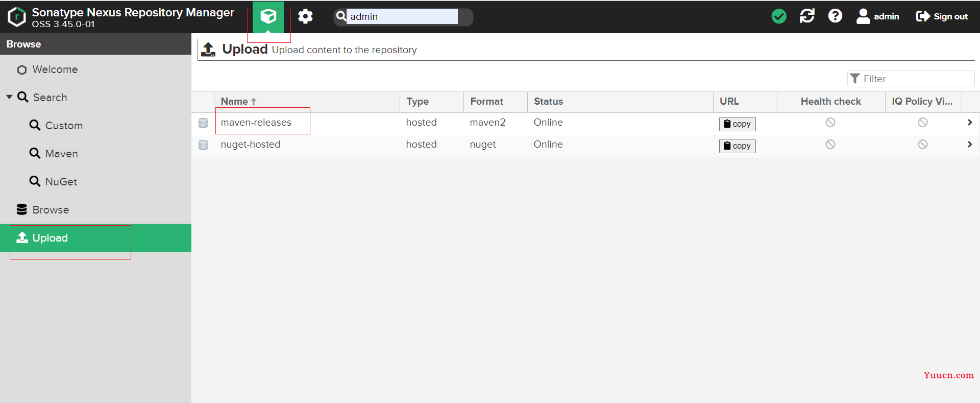This screenshot has height=403, width=980.
Task: Click the URL column header
Action: tap(745, 102)
